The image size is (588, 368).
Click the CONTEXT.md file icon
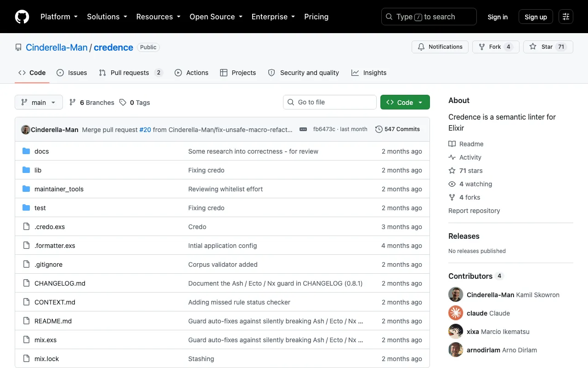coord(26,302)
